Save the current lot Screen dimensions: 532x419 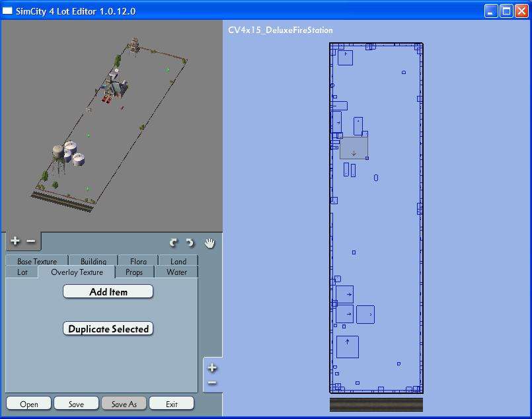tap(77, 404)
